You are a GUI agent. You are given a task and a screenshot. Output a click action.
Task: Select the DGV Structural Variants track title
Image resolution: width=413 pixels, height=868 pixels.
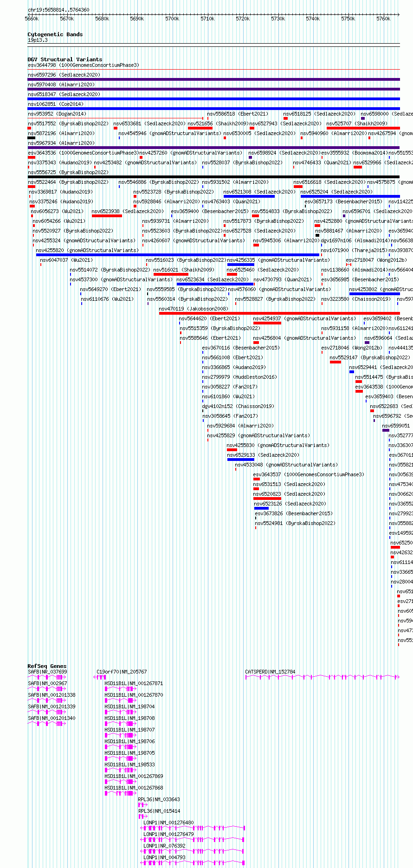pos(65,59)
